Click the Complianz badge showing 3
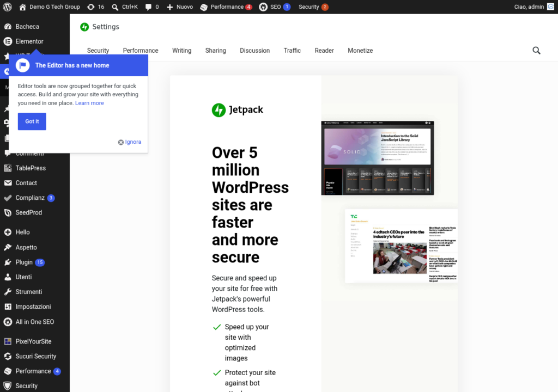The image size is (558, 392). tap(51, 198)
